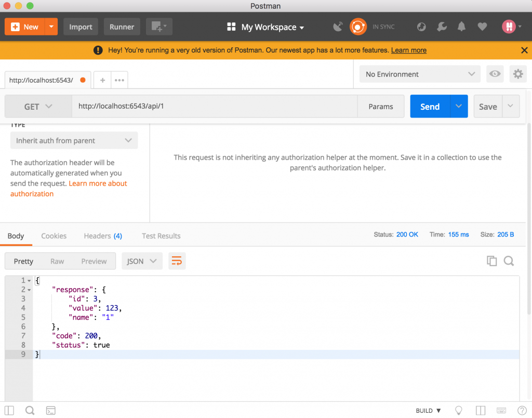Click the heart icon in header
Viewport: 532px width, 418px height.
click(482, 27)
